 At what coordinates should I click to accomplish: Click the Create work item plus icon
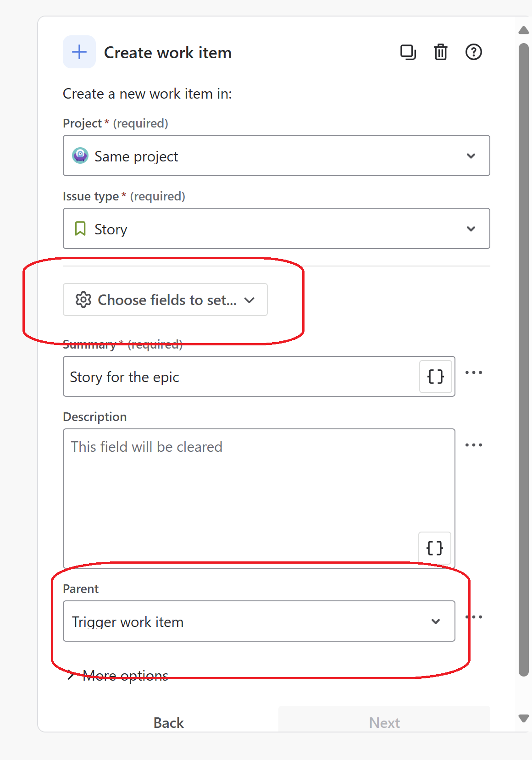[79, 52]
